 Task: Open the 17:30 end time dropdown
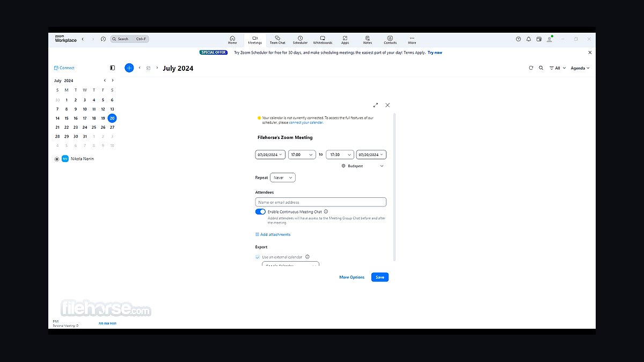(340, 154)
